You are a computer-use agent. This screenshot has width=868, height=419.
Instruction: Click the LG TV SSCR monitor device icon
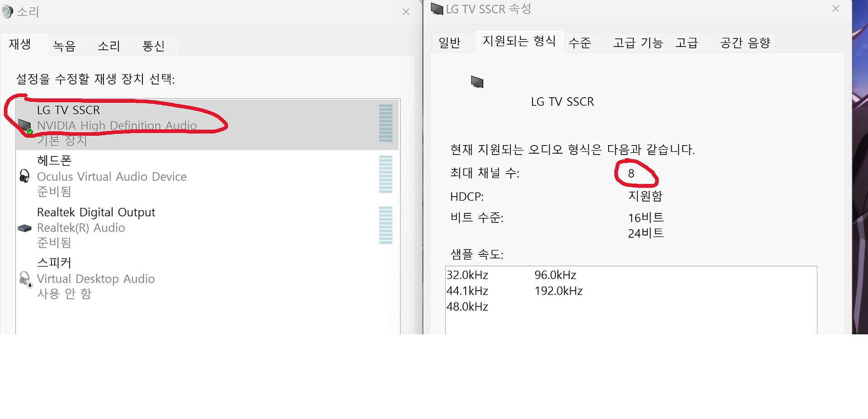coord(25,127)
